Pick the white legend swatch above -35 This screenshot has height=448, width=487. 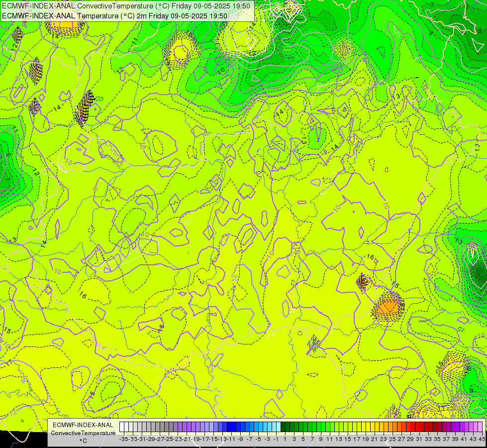coord(122,427)
